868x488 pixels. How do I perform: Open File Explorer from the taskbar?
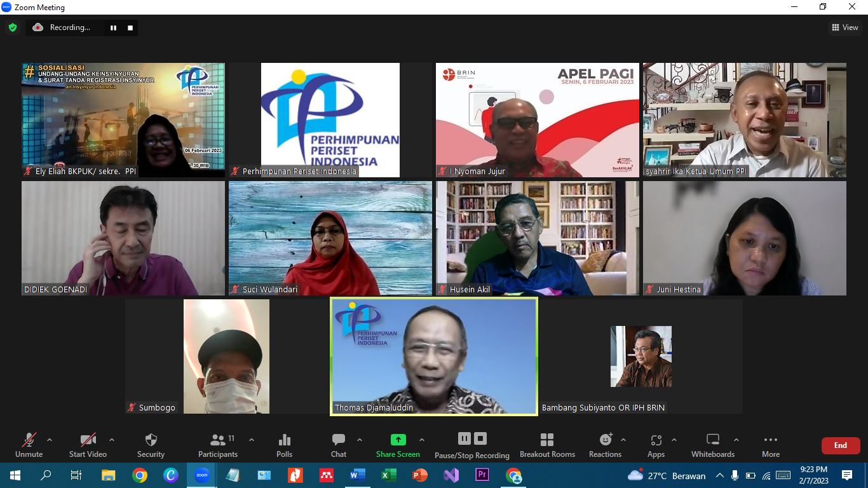(109, 475)
